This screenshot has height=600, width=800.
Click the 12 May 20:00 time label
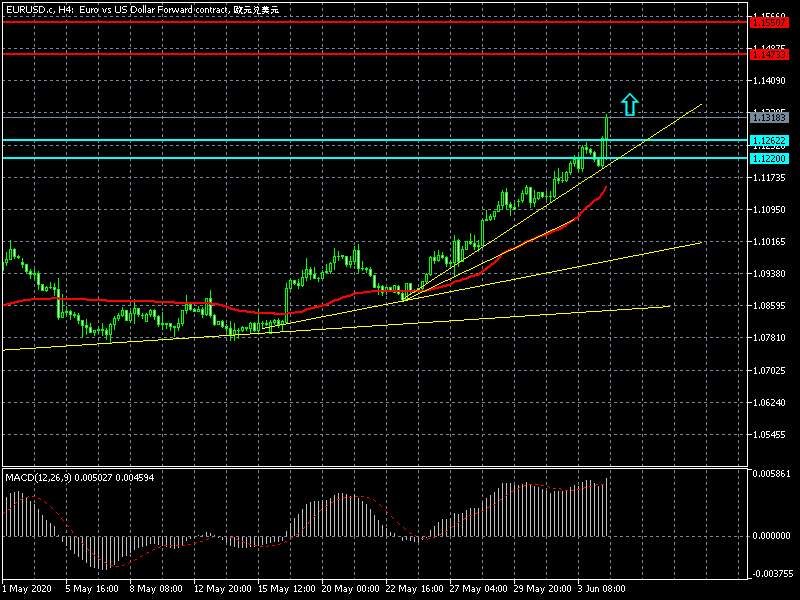coord(220,589)
